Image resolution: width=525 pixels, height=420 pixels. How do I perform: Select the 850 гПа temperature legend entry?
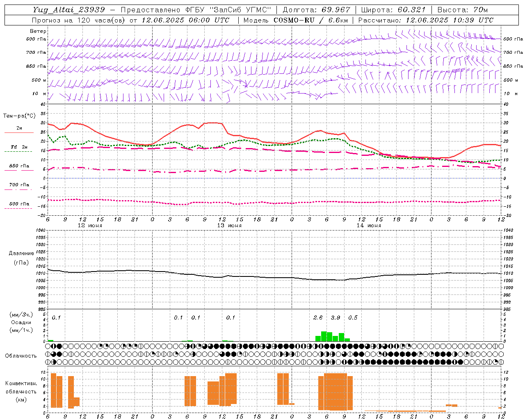click(x=19, y=166)
